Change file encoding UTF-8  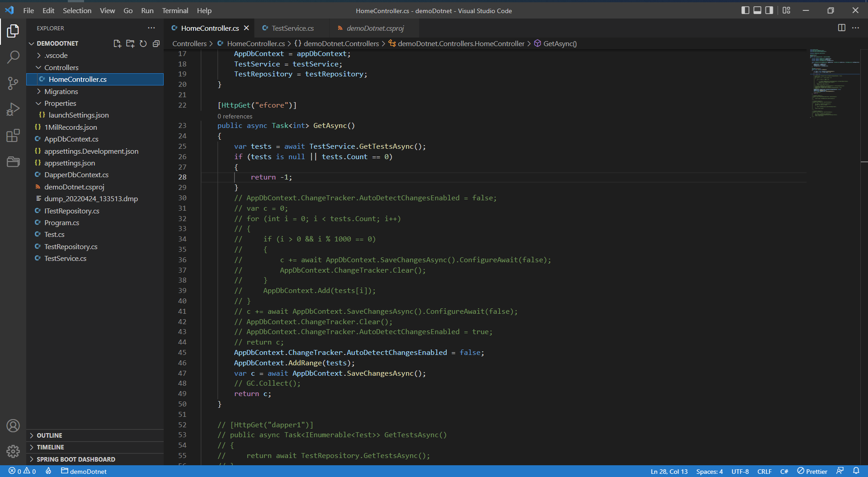pos(740,471)
